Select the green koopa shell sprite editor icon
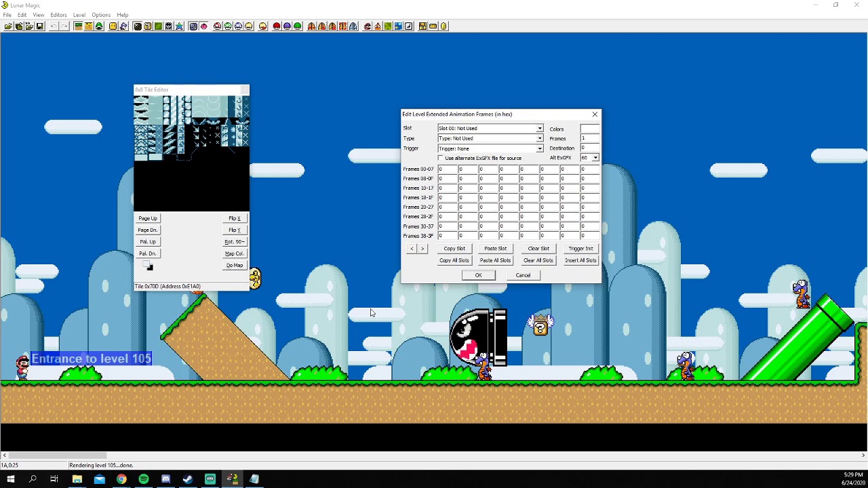This screenshot has width=868, height=488. [x=99, y=26]
